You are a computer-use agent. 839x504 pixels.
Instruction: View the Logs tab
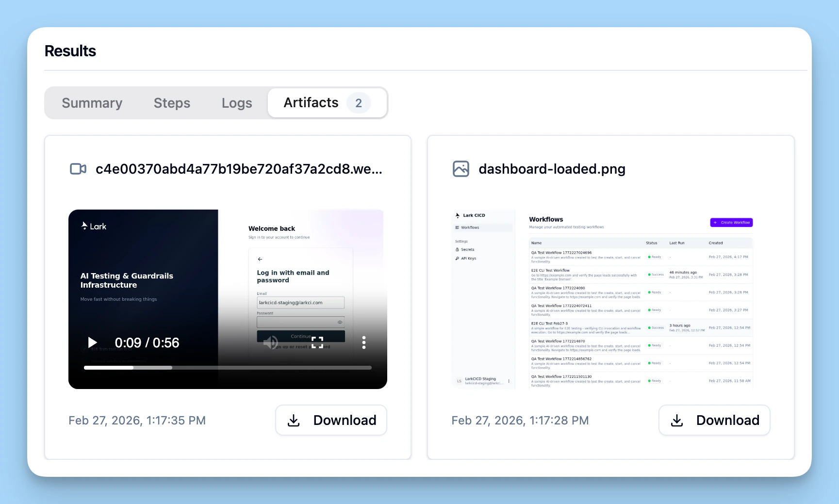tap(237, 103)
